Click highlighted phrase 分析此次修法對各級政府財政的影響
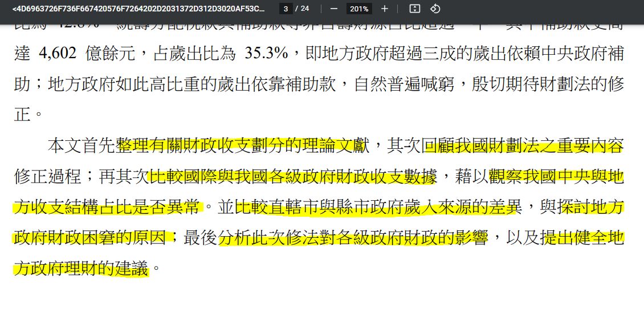Image resolution: width=644 pixels, height=312 pixels. coord(353,238)
